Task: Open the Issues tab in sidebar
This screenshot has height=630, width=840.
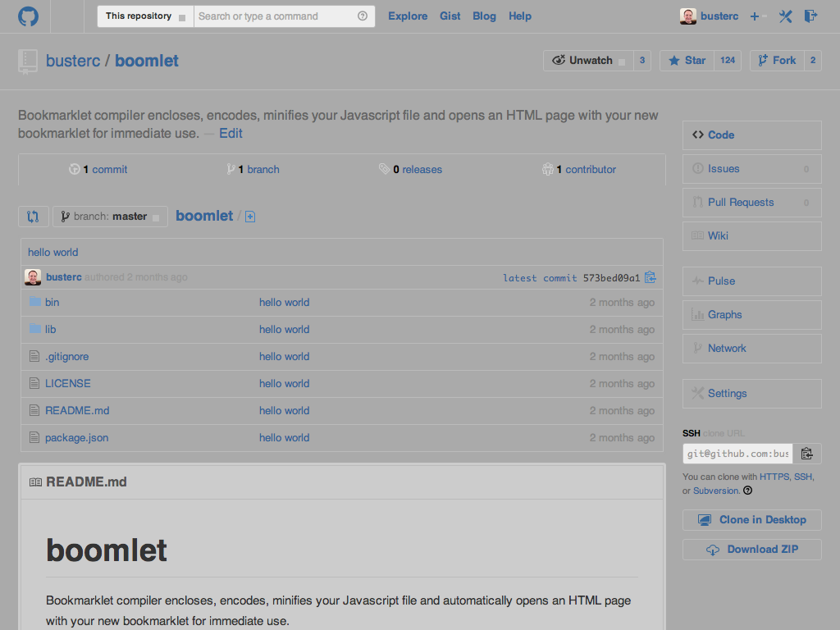Action: [751, 169]
